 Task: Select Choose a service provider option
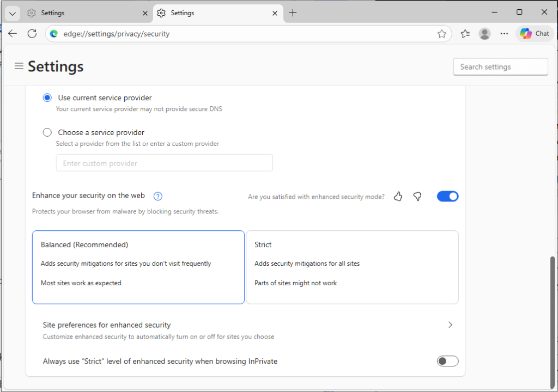point(47,132)
